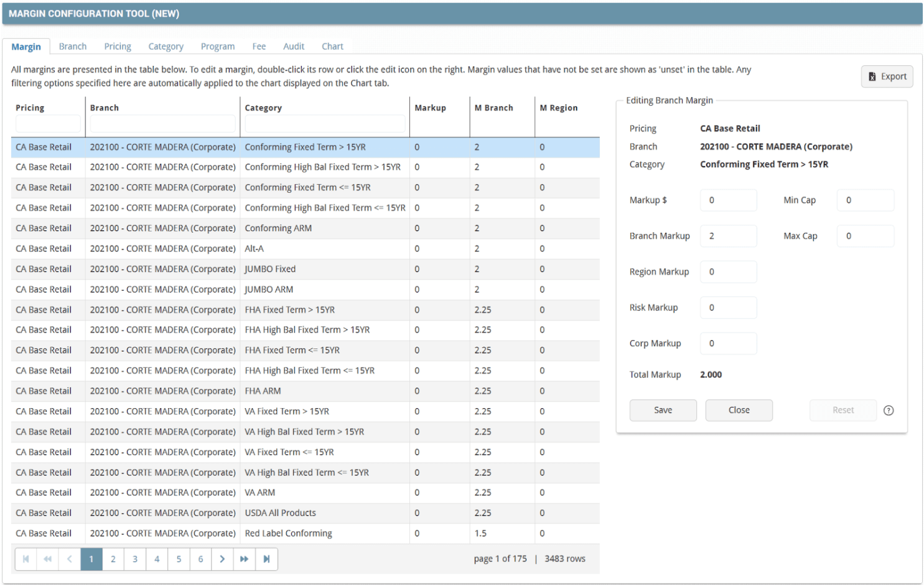Open the Audit tab
The height and width of the screenshot is (585, 924).
[294, 46]
